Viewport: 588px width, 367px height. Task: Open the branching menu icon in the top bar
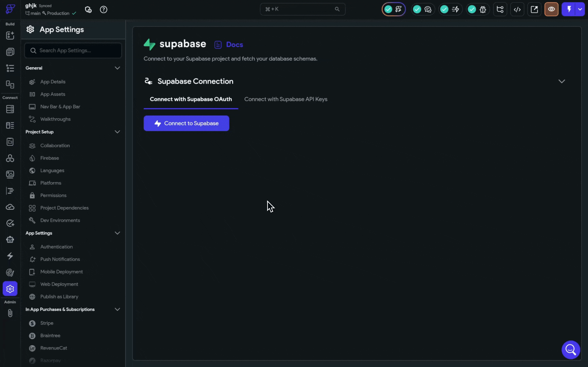click(500, 10)
